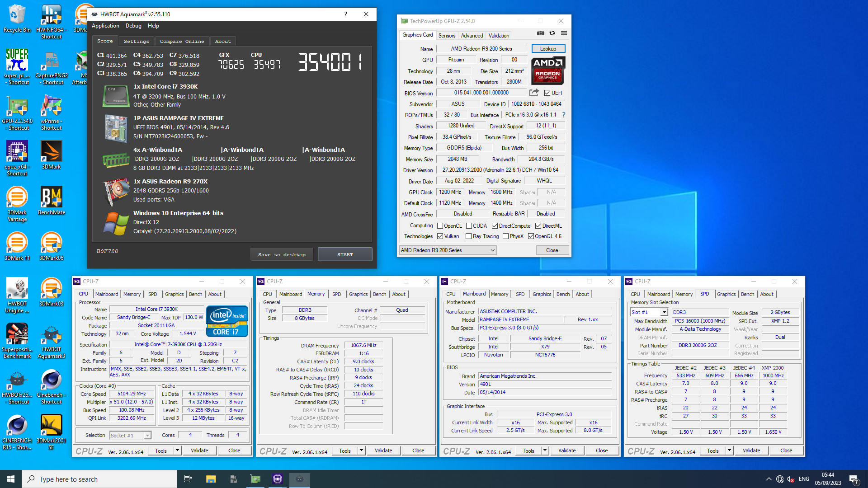Open the 3DMark desktop icon
The width and height of the screenshot is (868, 488).
pyautogui.click(x=51, y=155)
